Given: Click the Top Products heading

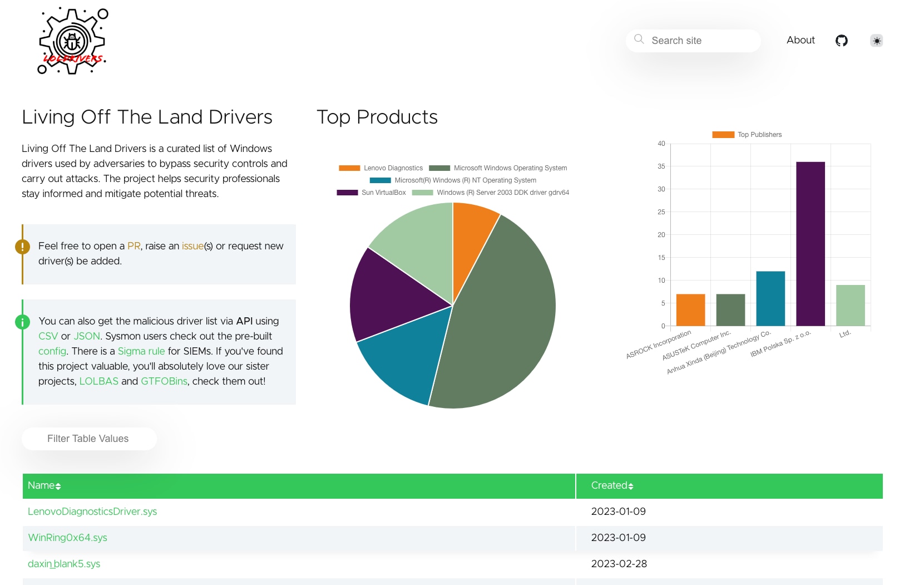Looking at the screenshot, I should click(x=377, y=117).
